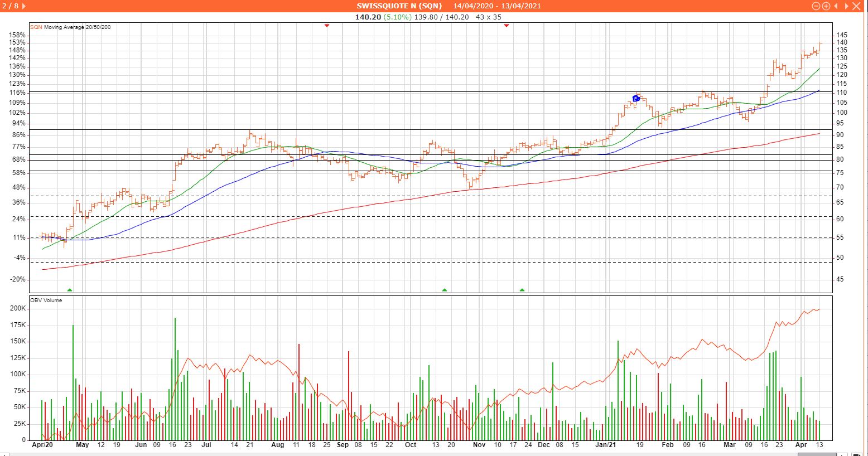Click the green up marker in late April

click(70, 290)
